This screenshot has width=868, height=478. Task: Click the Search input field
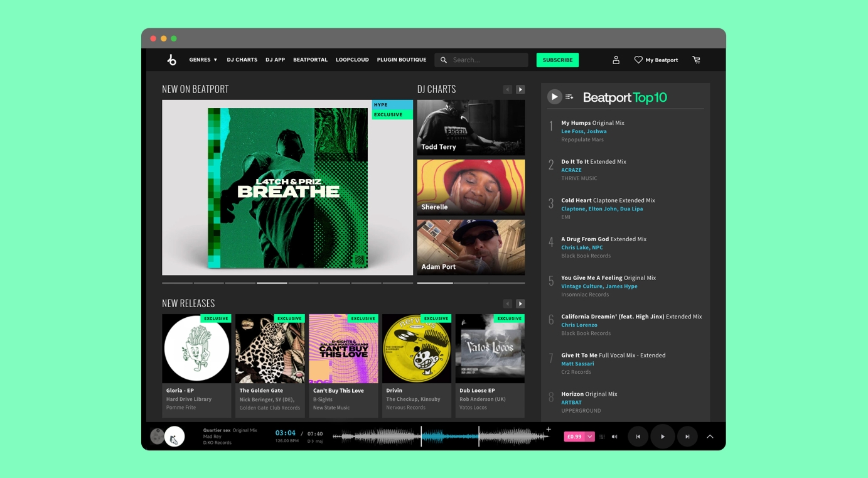point(486,60)
